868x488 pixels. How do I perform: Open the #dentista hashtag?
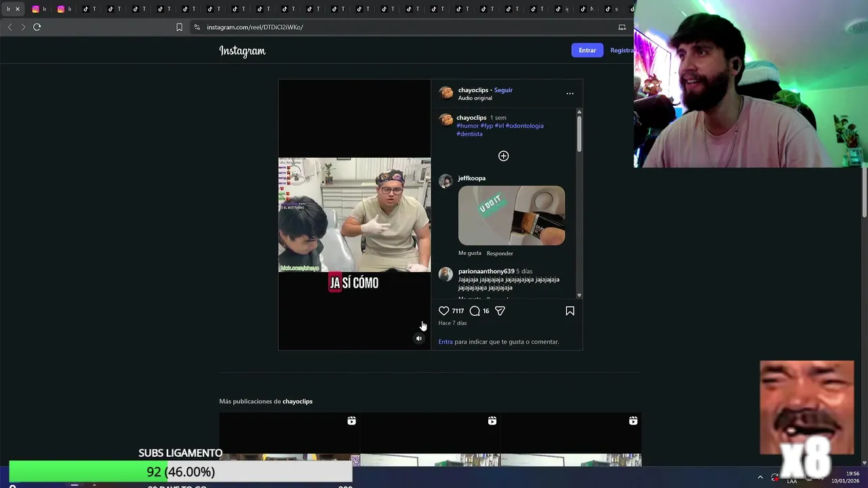469,134
